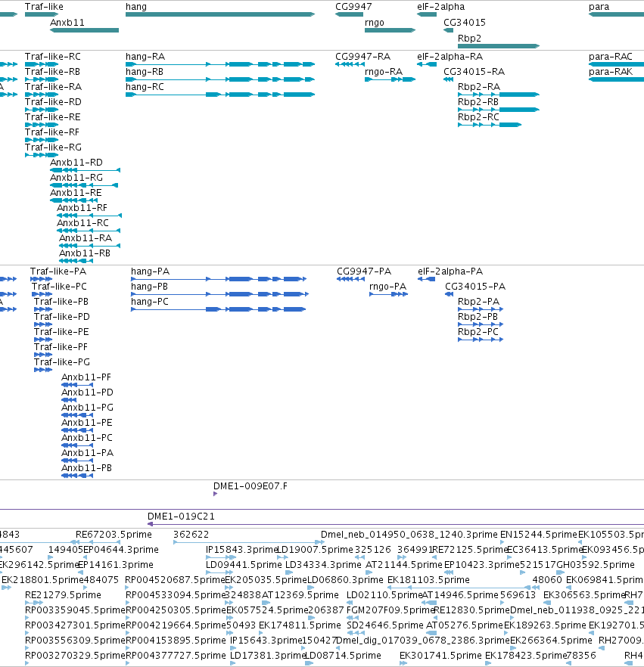
Task: Click the eIF-2alpha gene label
Action: point(441,7)
